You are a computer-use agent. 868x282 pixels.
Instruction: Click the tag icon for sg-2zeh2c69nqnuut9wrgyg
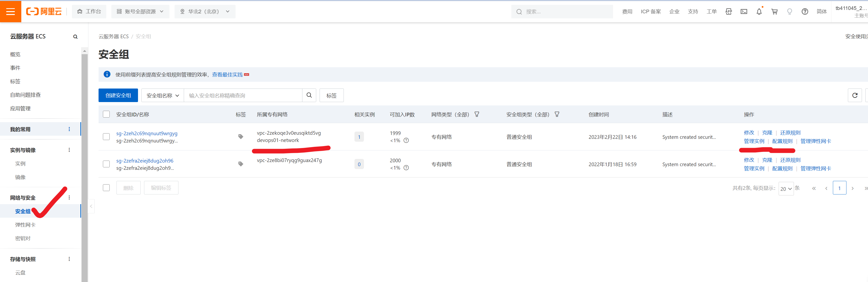[241, 137]
